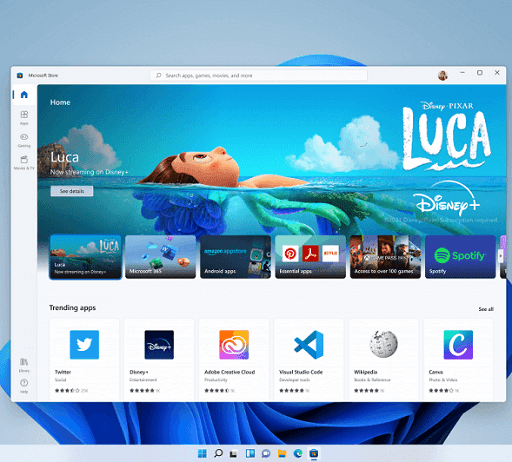Open Chat on the taskbar

[x=266, y=453]
